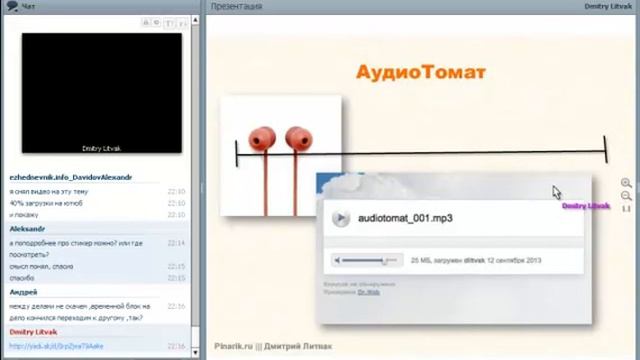Click the chat bubble icon in the header

[12, 6]
